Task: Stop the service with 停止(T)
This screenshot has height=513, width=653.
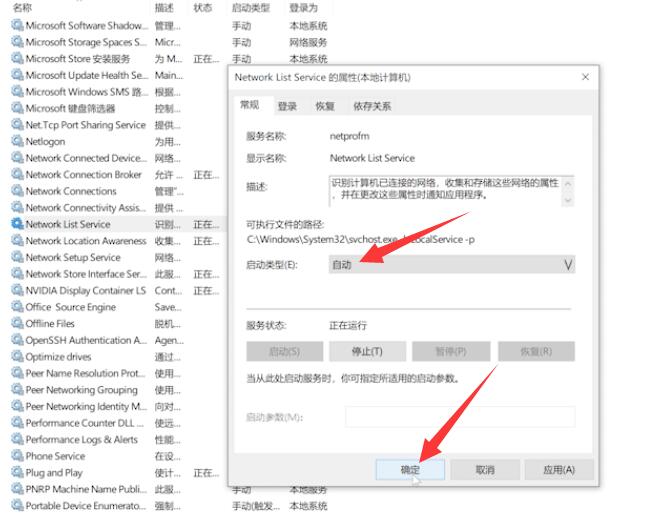Action: (x=367, y=351)
